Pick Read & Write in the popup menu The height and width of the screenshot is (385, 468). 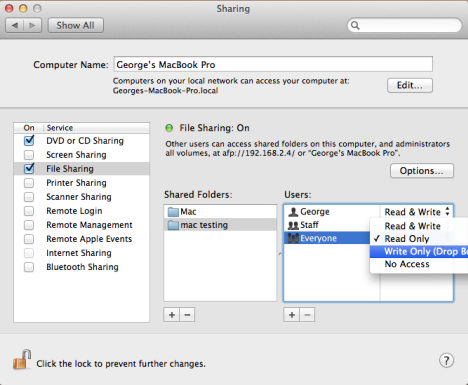pyautogui.click(x=419, y=226)
